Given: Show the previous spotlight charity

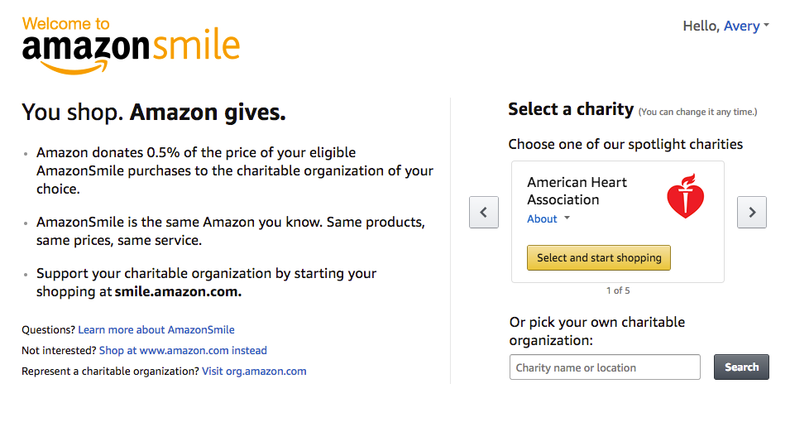Looking at the screenshot, I should click(x=484, y=212).
